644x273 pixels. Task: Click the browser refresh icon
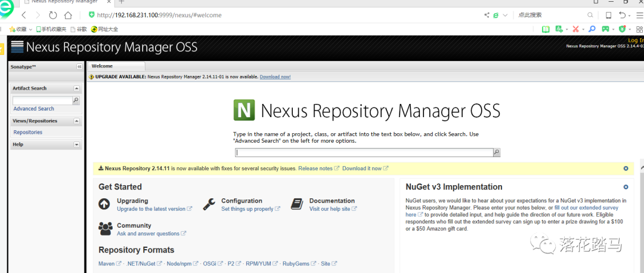click(x=53, y=15)
